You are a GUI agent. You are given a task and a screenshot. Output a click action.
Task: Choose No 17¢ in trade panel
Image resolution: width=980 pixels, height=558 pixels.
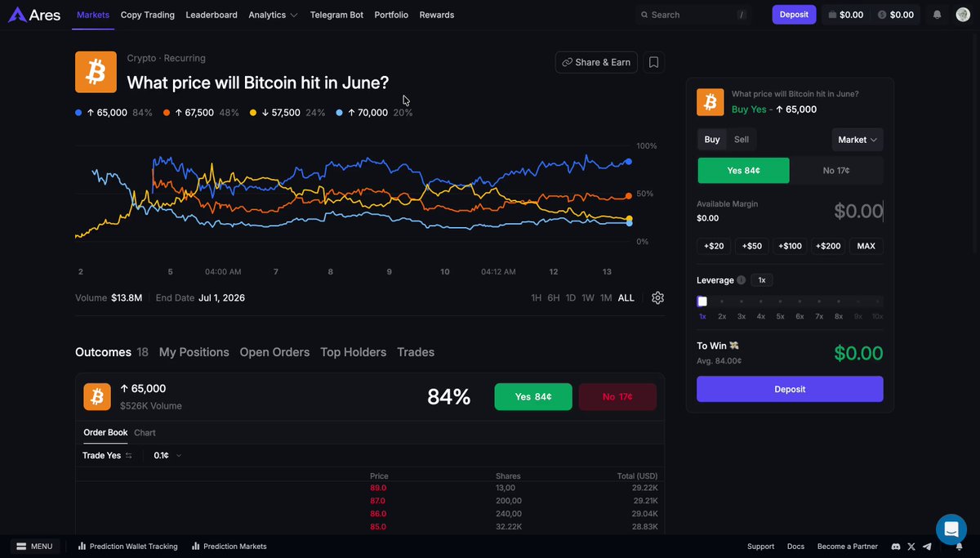click(x=836, y=171)
